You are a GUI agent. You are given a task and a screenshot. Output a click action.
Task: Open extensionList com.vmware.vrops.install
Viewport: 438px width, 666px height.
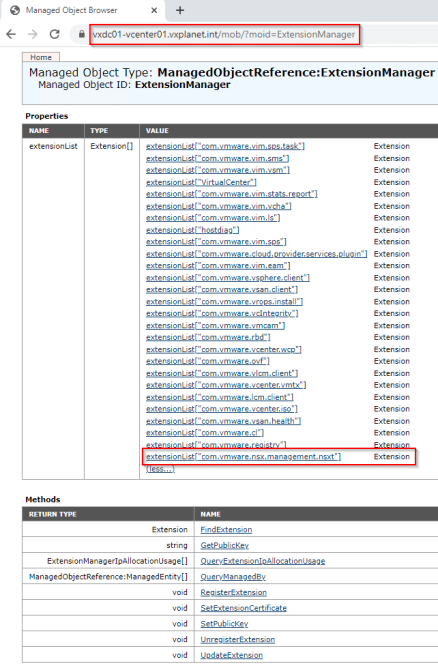[224, 302]
